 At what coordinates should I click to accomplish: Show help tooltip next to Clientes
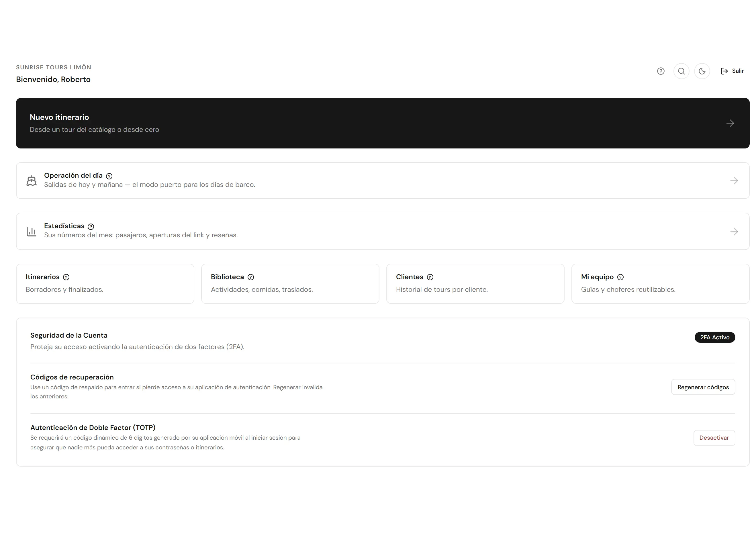(430, 277)
